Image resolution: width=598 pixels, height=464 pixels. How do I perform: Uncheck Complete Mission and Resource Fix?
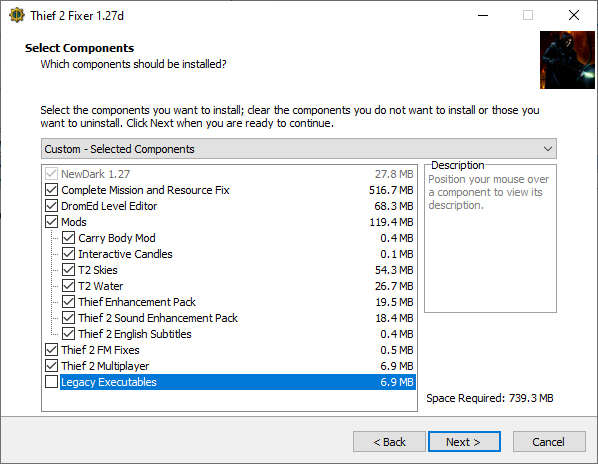[x=51, y=190]
